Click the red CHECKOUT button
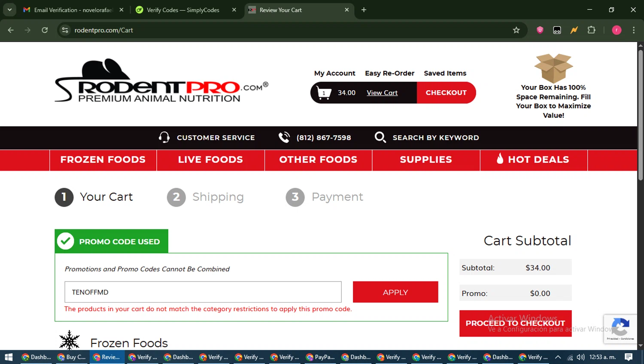 click(x=446, y=92)
